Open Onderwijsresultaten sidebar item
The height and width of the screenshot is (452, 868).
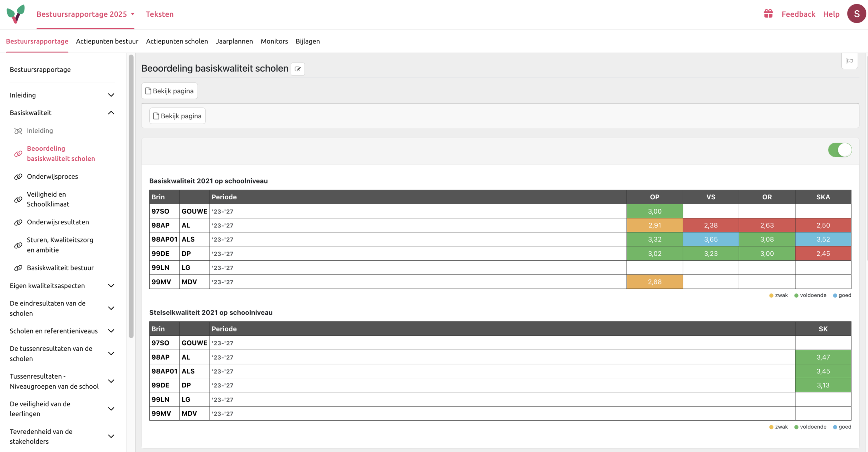pos(58,222)
